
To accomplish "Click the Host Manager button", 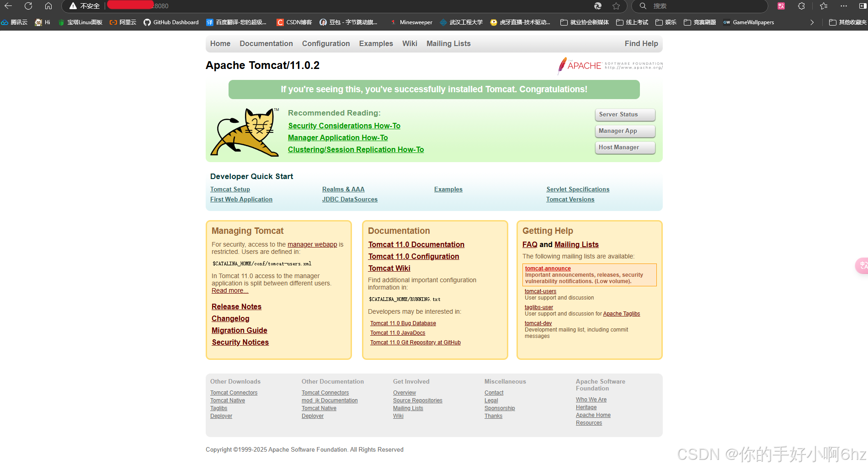I will (625, 148).
